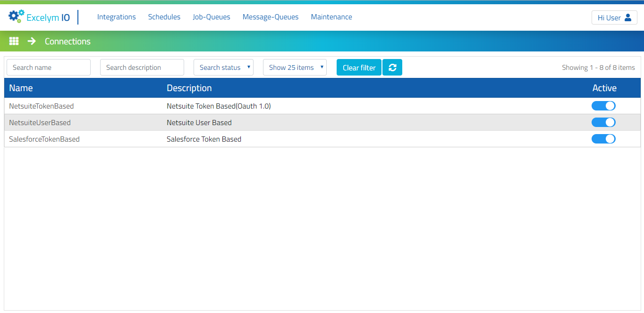Image resolution: width=644 pixels, height=313 pixels.
Task: Click the Active column header
Action: pyautogui.click(x=604, y=88)
